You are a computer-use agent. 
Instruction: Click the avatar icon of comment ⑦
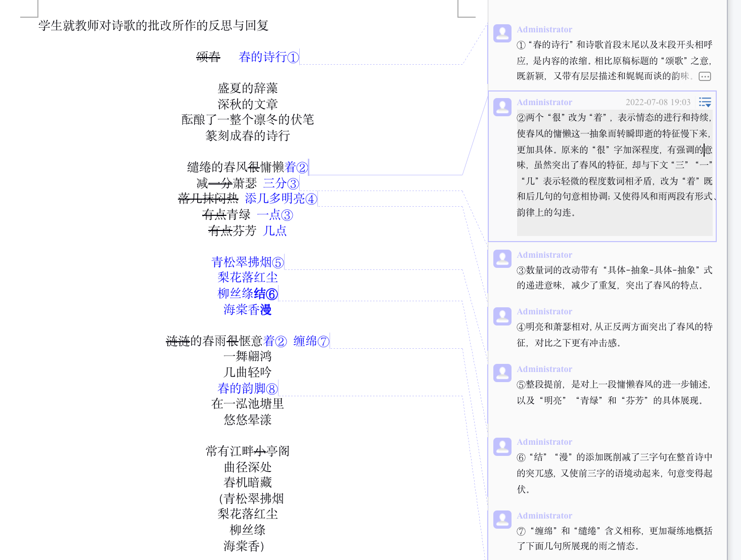(502, 520)
